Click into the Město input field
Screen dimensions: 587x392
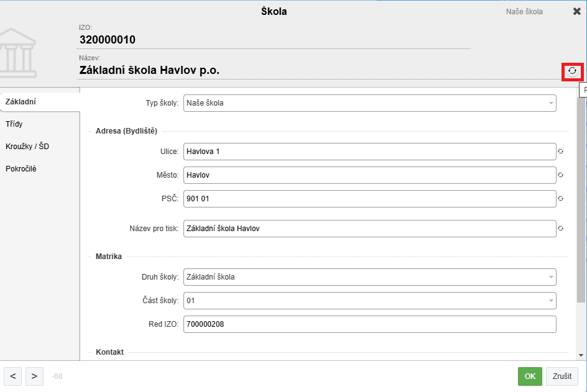pyautogui.click(x=369, y=175)
